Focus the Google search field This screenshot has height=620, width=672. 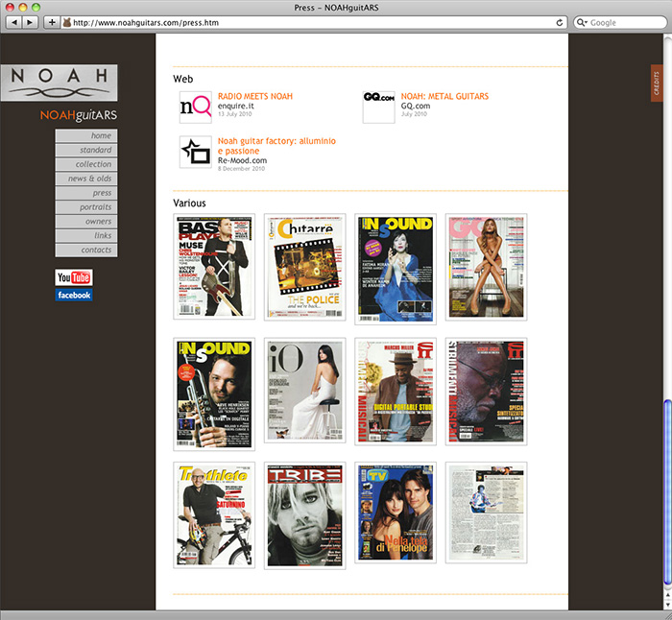[x=620, y=22]
